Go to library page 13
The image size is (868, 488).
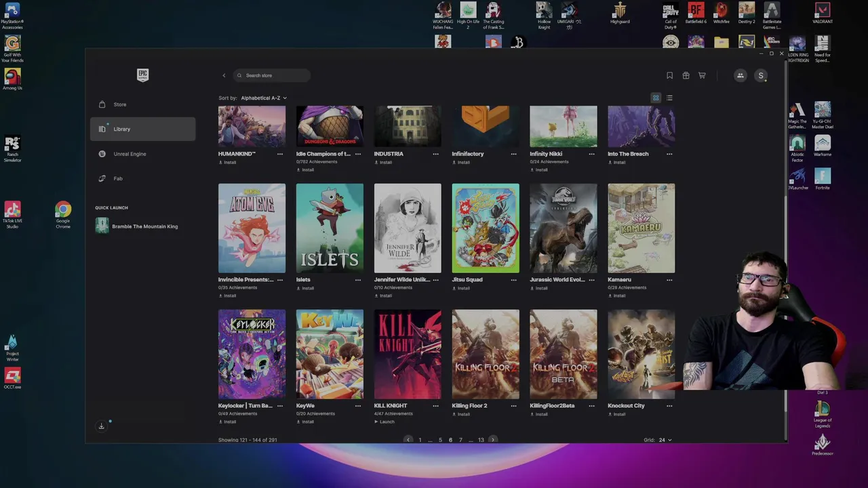[481, 440]
